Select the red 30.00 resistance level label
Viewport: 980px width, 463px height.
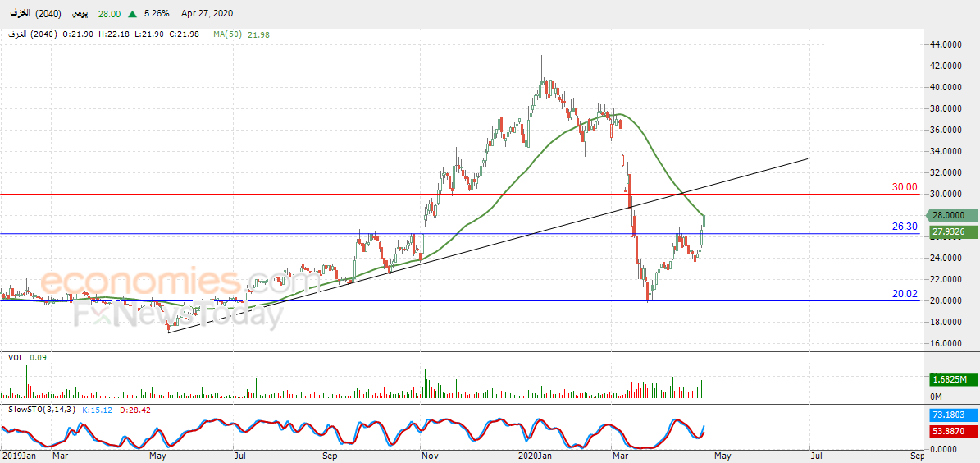click(x=905, y=187)
